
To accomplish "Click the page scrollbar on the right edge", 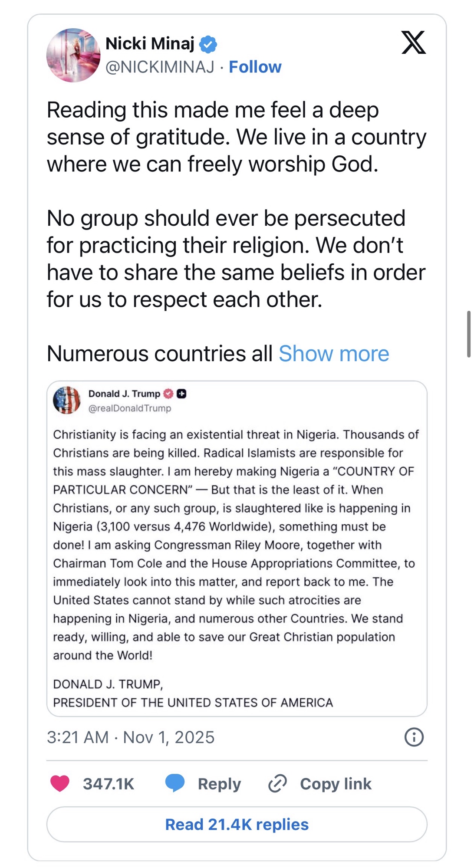I will [469, 334].
